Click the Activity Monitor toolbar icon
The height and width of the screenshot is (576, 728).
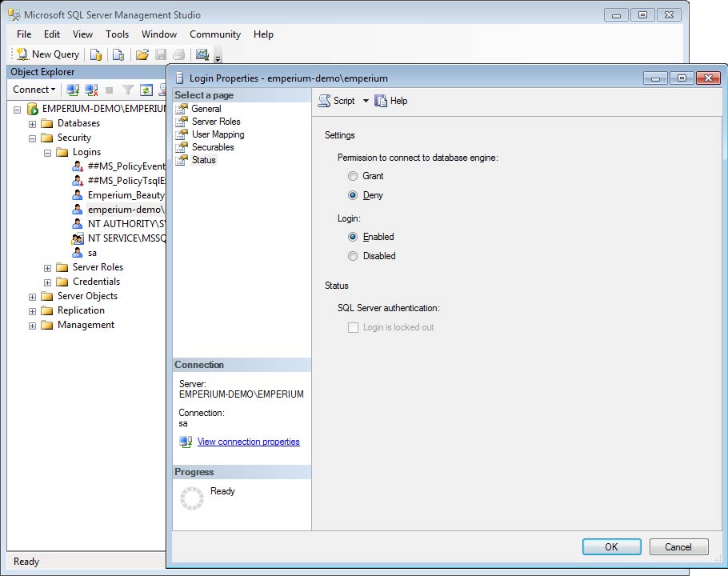202,54
